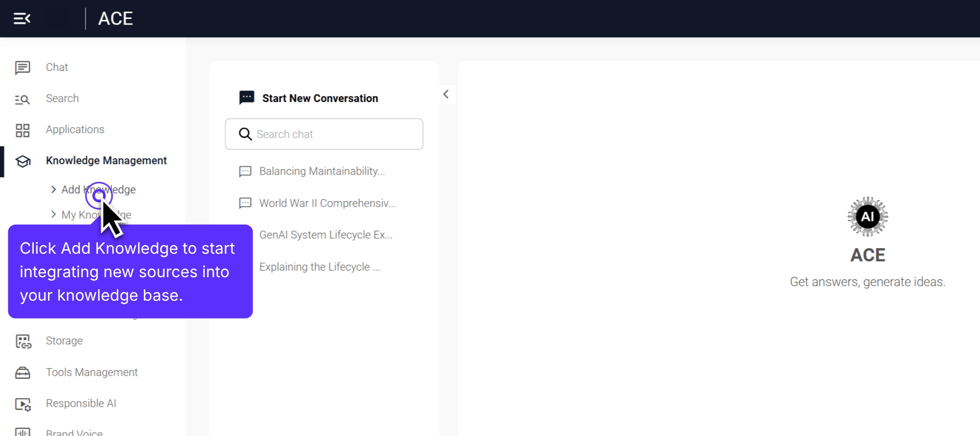Viewport: 980px width, 436px height.
Task: Expand the Add Knowledge chevron
Action: (x=54, y=189)
